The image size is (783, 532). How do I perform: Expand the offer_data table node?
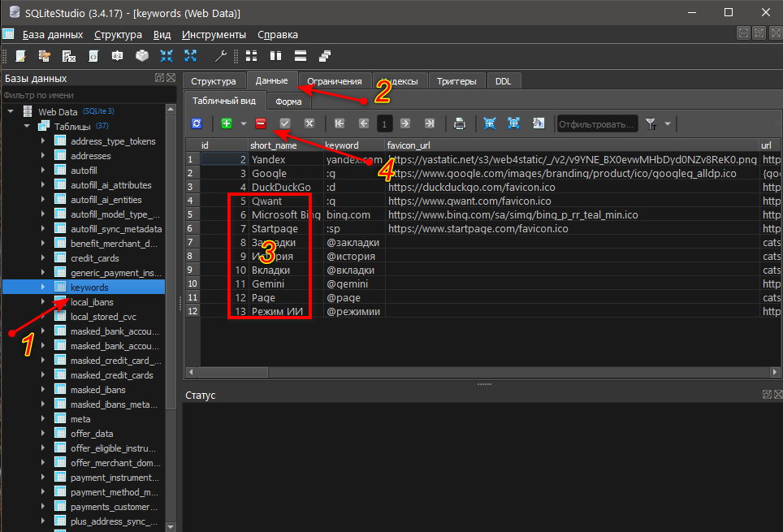click(43, 433)
